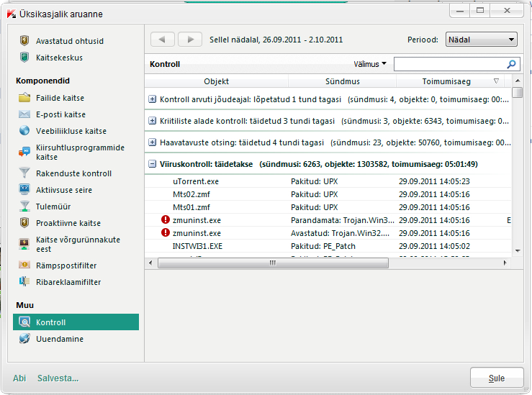Click the Rämpspostifilter icon

(x=24, y=265)
